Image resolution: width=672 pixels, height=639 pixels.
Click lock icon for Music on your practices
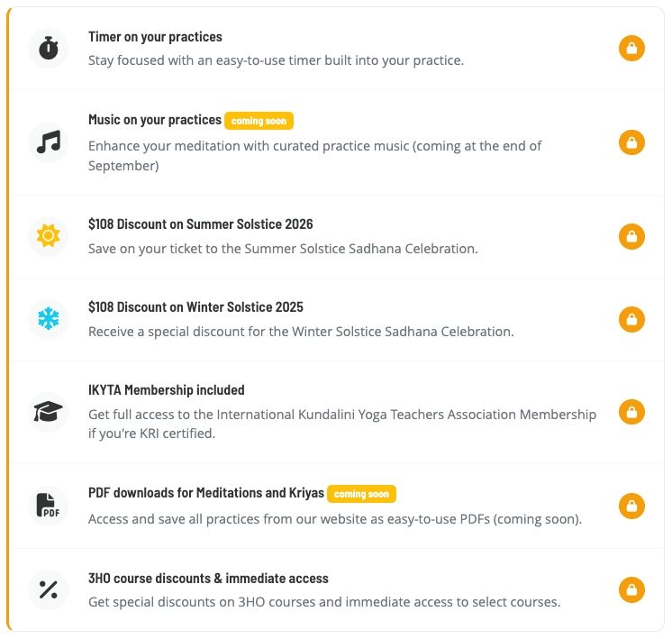point(631,142)
